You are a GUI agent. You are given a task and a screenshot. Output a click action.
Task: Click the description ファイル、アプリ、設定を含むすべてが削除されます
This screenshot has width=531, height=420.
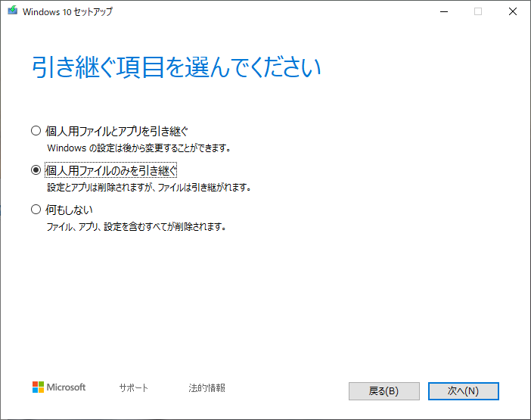(137, 226)
